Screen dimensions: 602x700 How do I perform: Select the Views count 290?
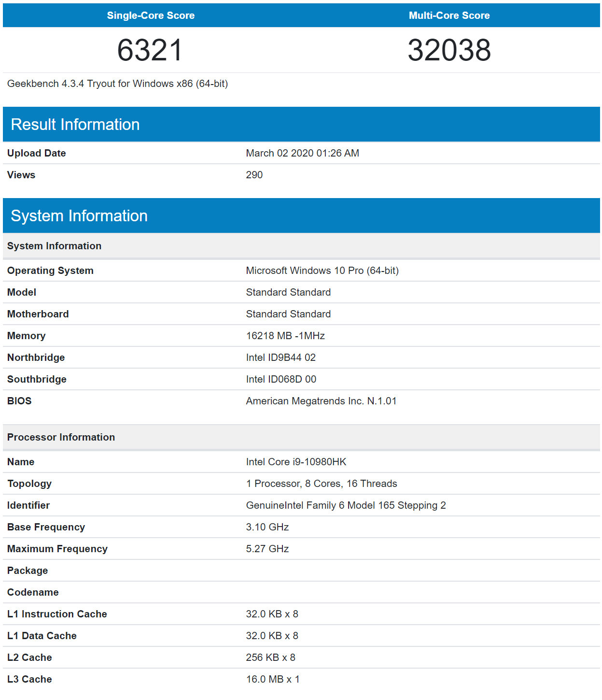tap(254, 175)
